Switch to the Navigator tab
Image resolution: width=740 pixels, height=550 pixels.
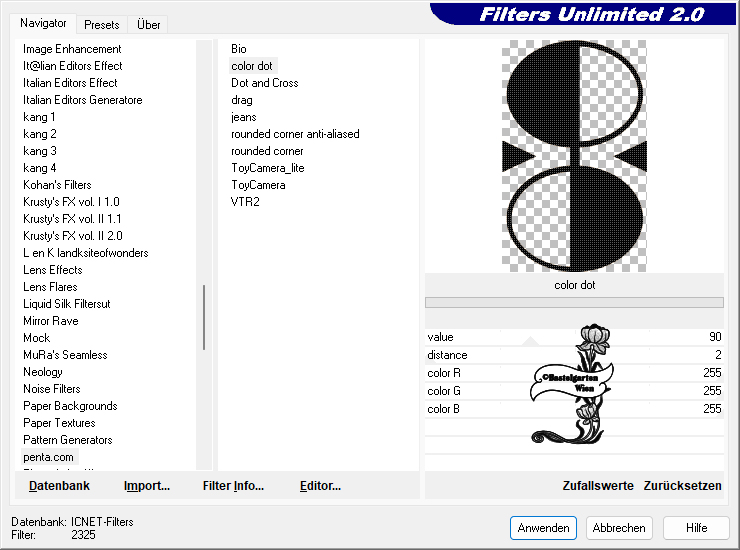[x=43, y=23]
